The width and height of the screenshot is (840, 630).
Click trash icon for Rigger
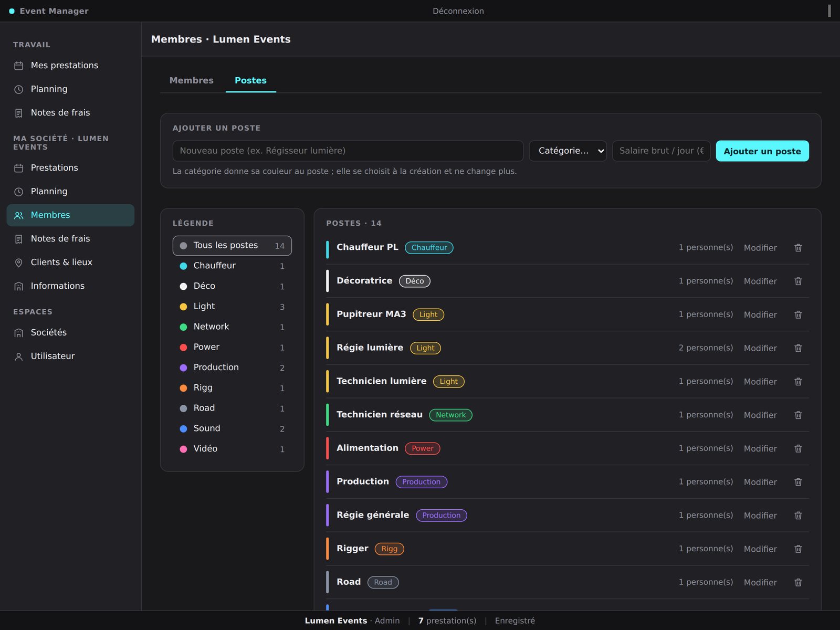pyautogui.click(x=798, y=549)
